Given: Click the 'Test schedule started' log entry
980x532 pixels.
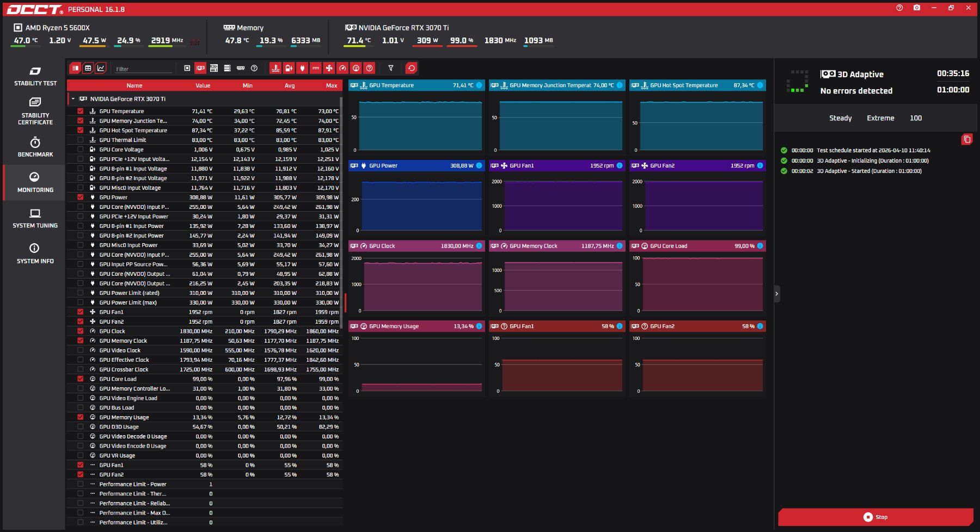Looking at the screenshot, I should [x=855, y=150].
